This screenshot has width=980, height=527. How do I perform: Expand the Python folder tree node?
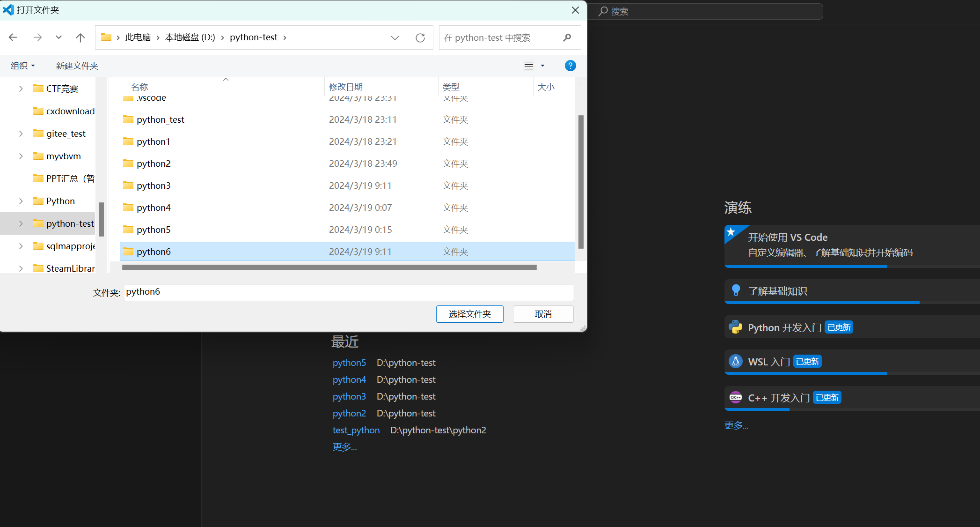21,201
